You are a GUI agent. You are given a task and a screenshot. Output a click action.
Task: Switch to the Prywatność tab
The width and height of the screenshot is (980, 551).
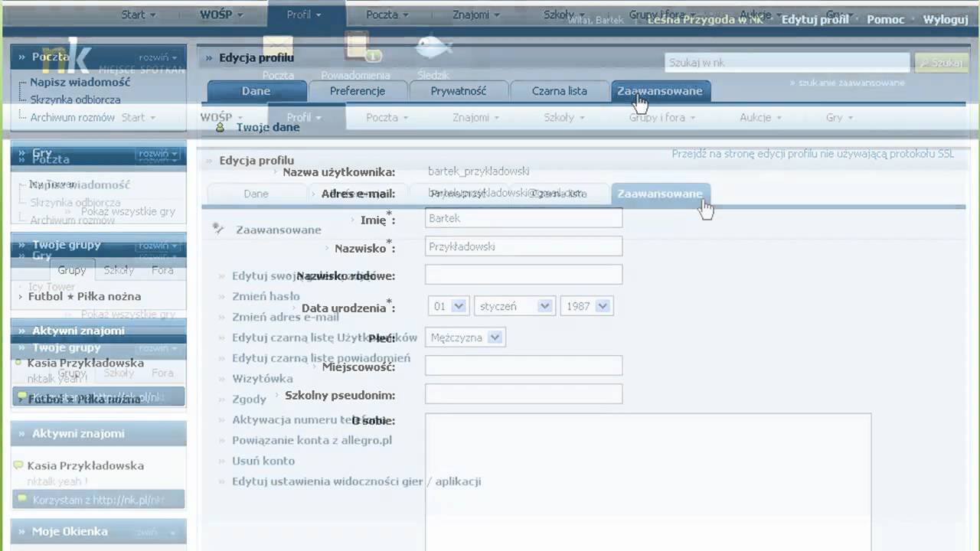459,91
